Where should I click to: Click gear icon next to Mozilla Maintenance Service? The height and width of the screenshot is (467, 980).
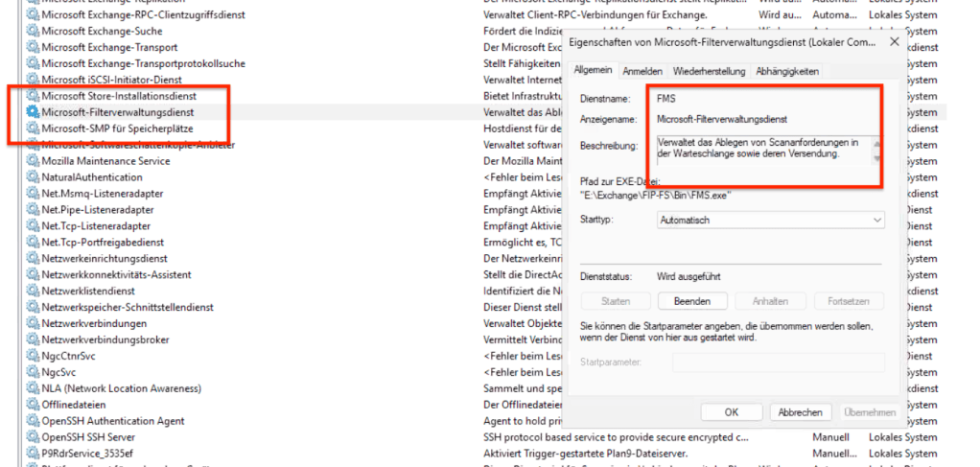[x=34, y=161]
